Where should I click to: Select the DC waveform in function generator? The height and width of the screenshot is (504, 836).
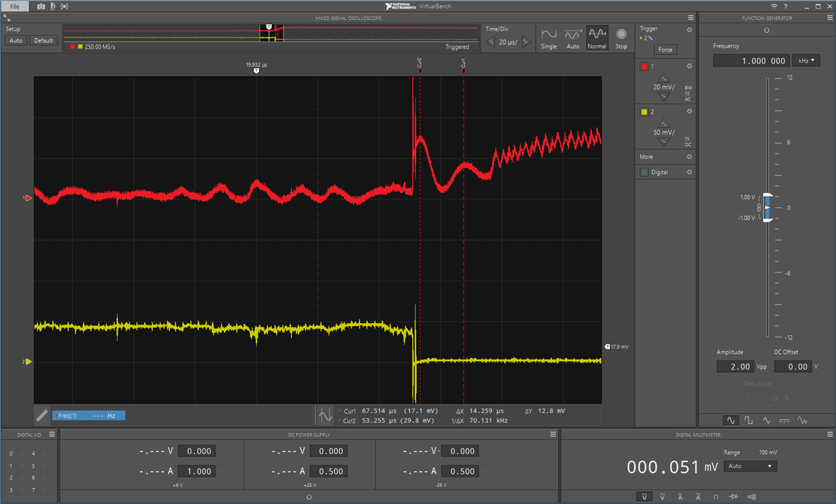(x=784, y=421)
